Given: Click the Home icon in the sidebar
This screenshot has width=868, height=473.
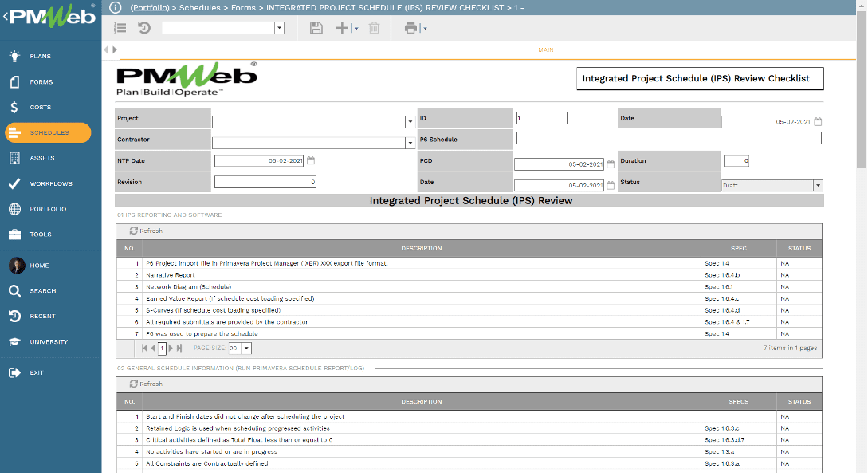Looking at the screenshot, I should 14,265.
